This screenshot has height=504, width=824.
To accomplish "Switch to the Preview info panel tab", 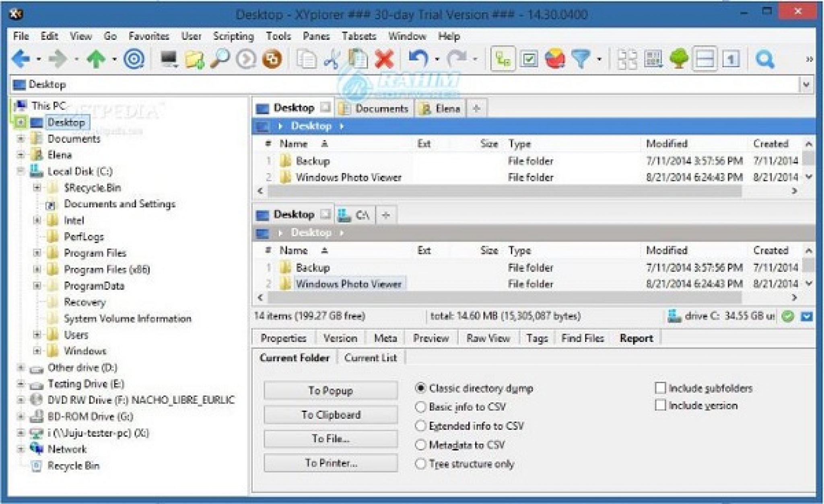I will coord(431,338).
